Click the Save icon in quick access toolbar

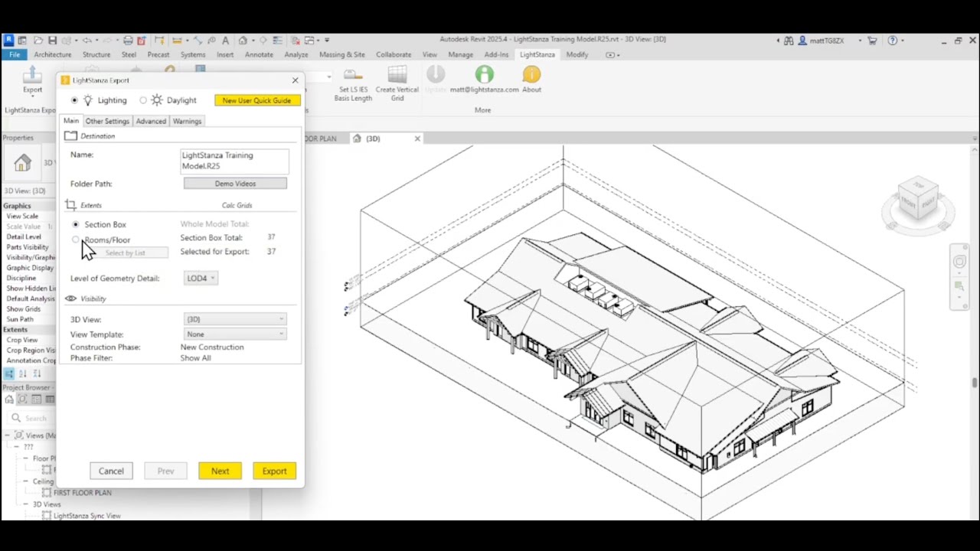coord(52,40)
